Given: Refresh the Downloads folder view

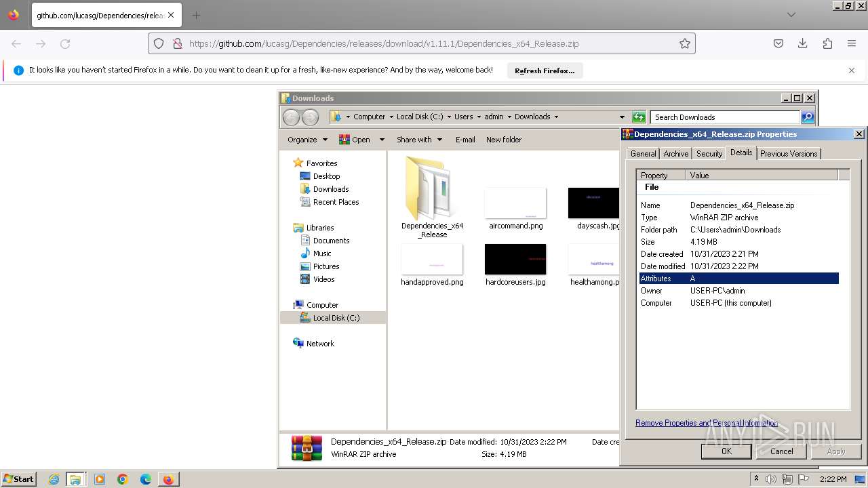Looking at the screenshot, I should pyautogui.click(x=638, y=117).
